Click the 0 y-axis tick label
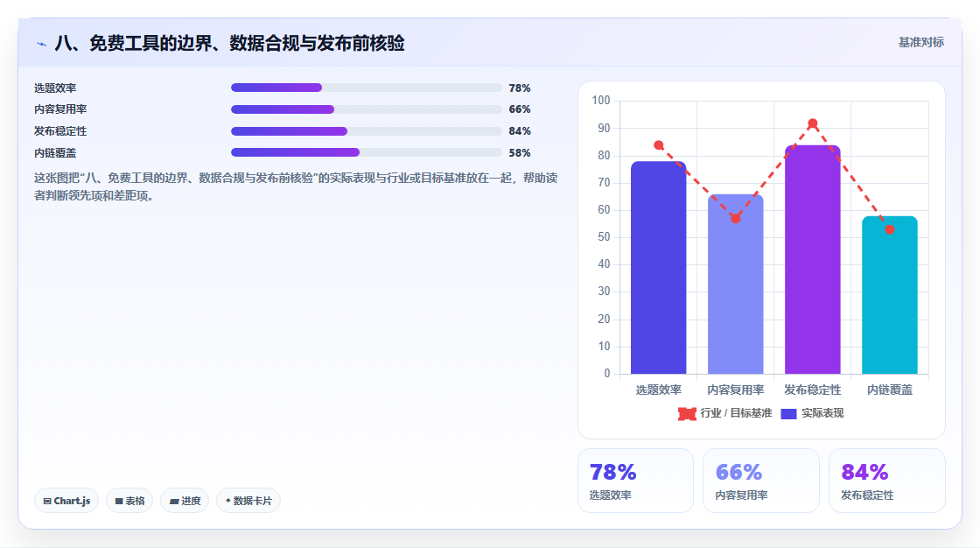 (607, 374)
